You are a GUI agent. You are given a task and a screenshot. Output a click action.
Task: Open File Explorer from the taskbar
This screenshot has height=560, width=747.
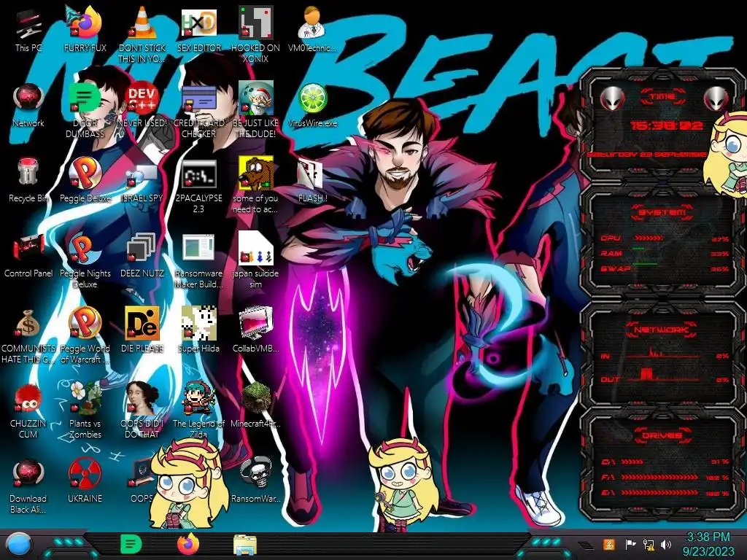[x=245, y=545]
